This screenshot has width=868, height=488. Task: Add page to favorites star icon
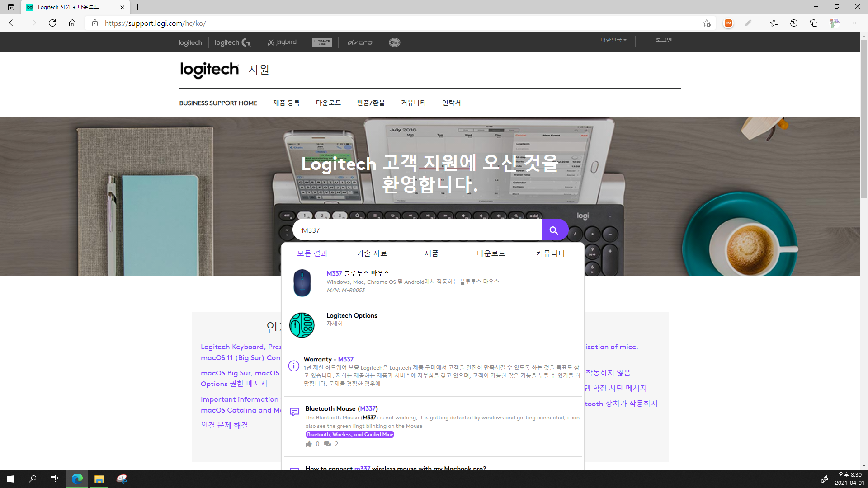point(707,23)
